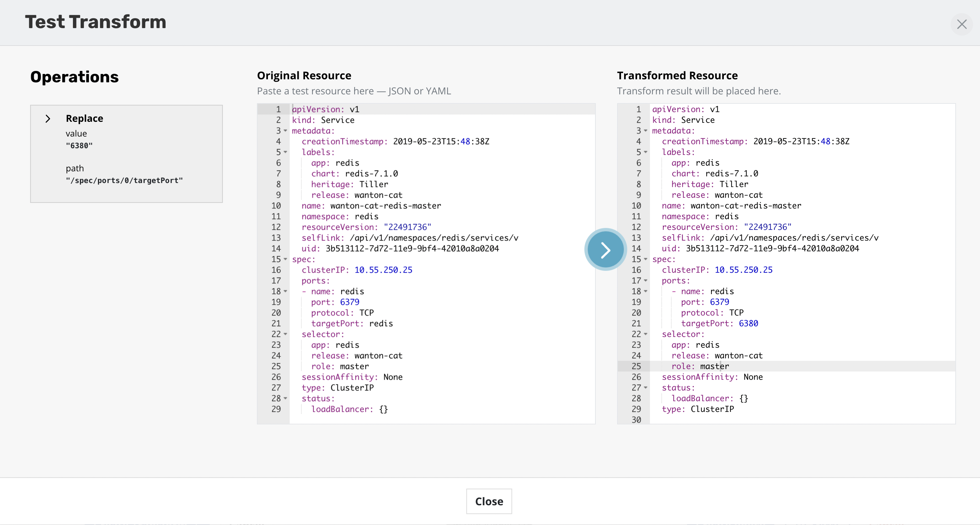Image resolution: width=980 pixels, height=525 pixels.
Task: Collapse ports fold arrow in Transformed Resource
Action: point(646,281)
